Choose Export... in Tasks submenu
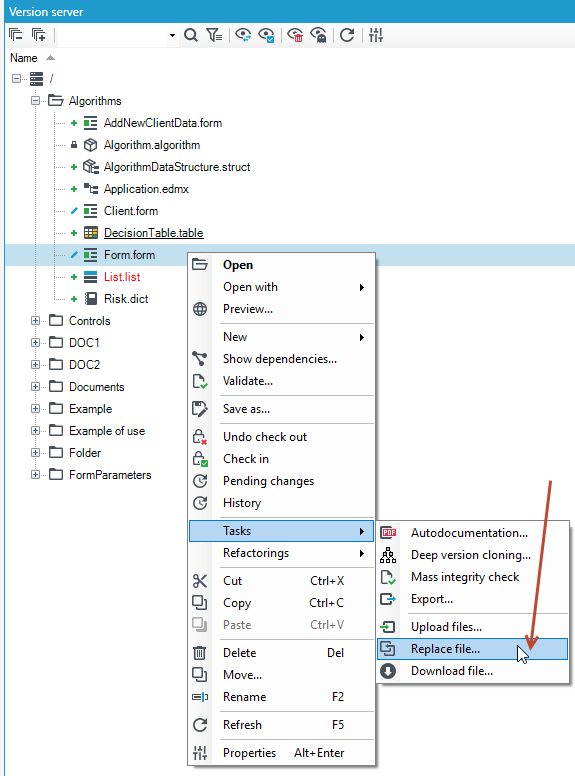575x776 pixels. click(x=473, y=599)
